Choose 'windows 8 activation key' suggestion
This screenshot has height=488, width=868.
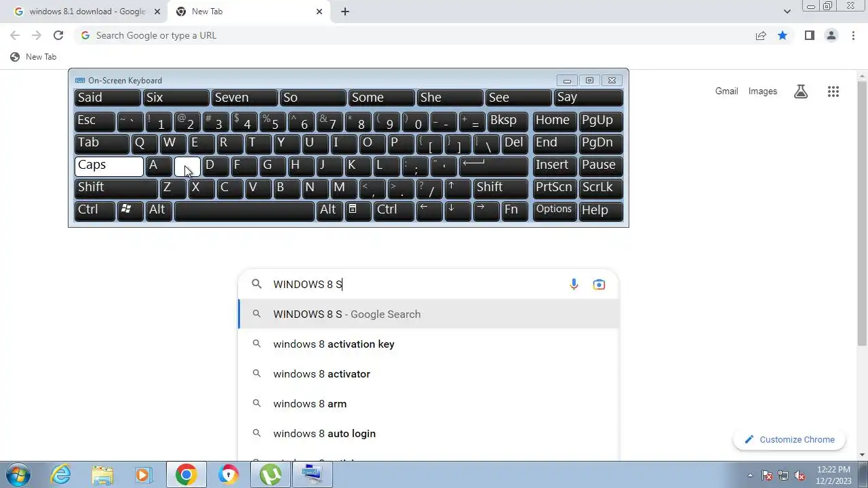(x=429, y=344)
